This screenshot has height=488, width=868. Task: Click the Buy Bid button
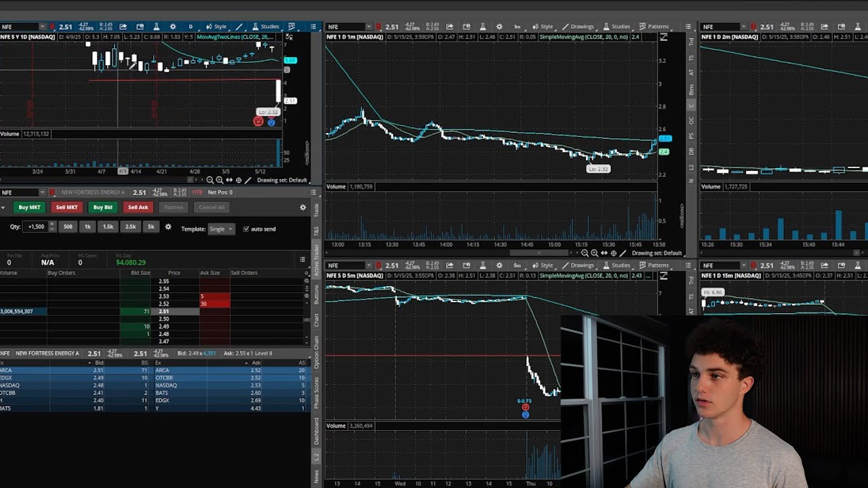click(x=103, y=207)
